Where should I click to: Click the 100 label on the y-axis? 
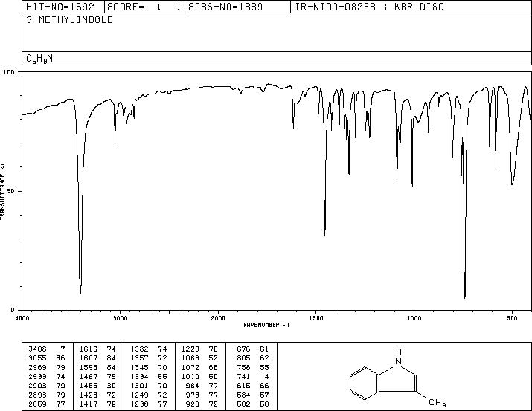tap(9, 72)
